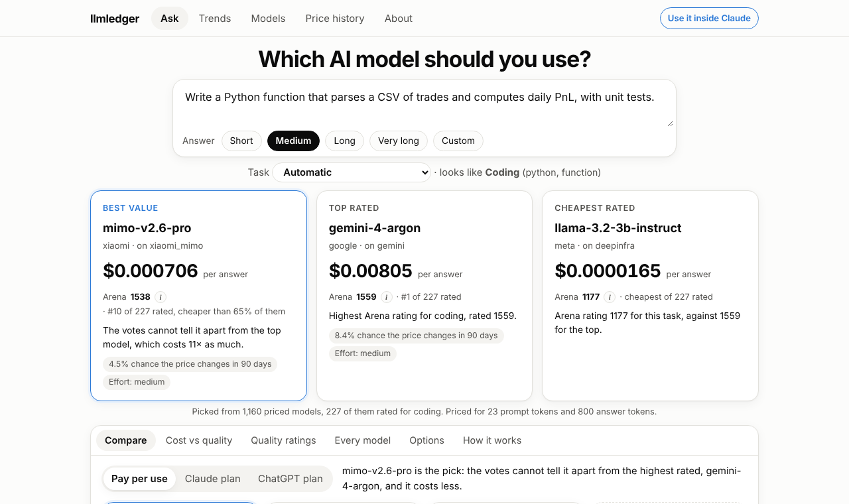This screenshot has width=849, height=504.
Task: Switch to ChatGPT plan pricing
Action: click(291, 479)
